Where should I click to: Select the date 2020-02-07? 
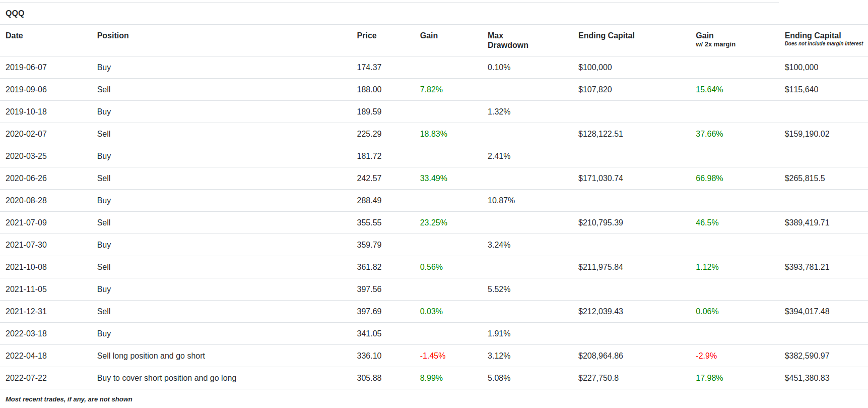(x=26, y=134)
